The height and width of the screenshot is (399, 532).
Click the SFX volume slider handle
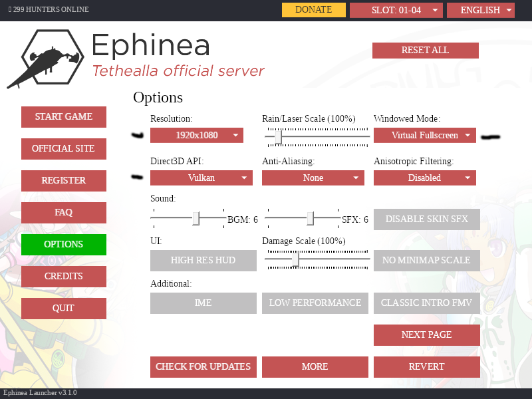pyautogui.click(x=310, y=218)
